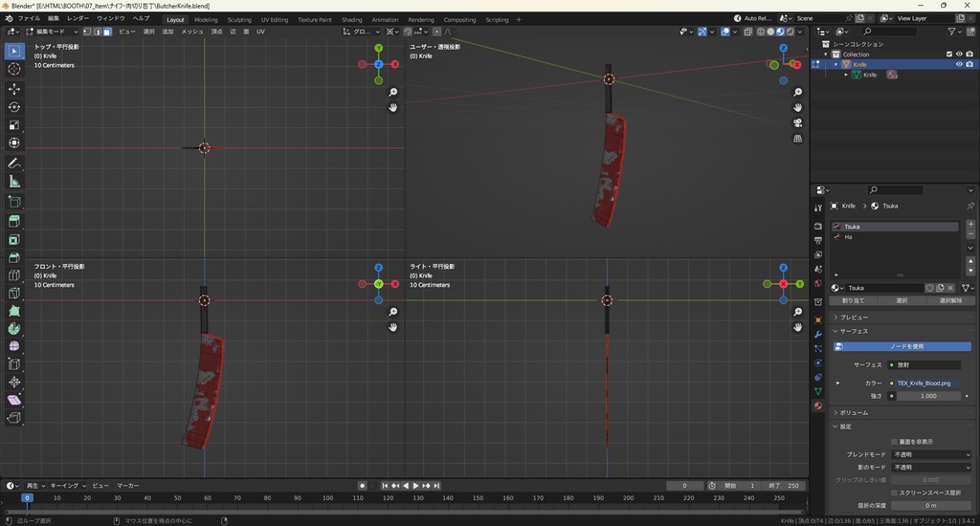
Task: Open the 編集モード mode dropdown
Action: [x=53, y=32]
